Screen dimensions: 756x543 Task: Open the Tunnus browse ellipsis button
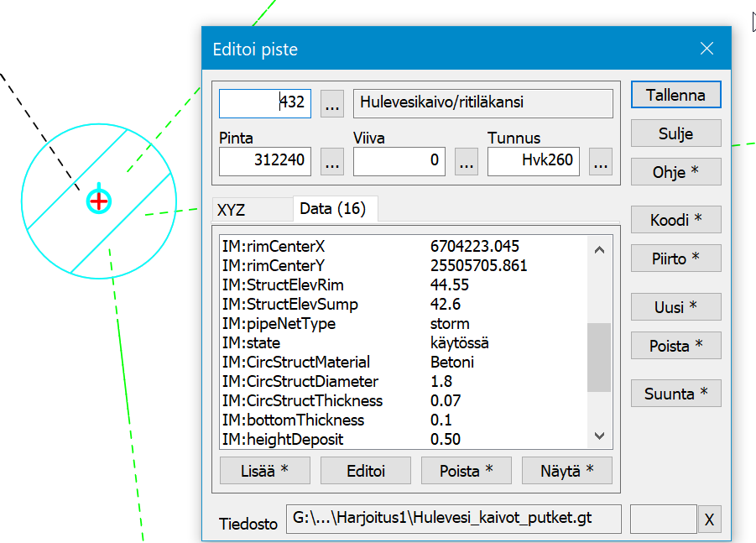coord(600,163)
